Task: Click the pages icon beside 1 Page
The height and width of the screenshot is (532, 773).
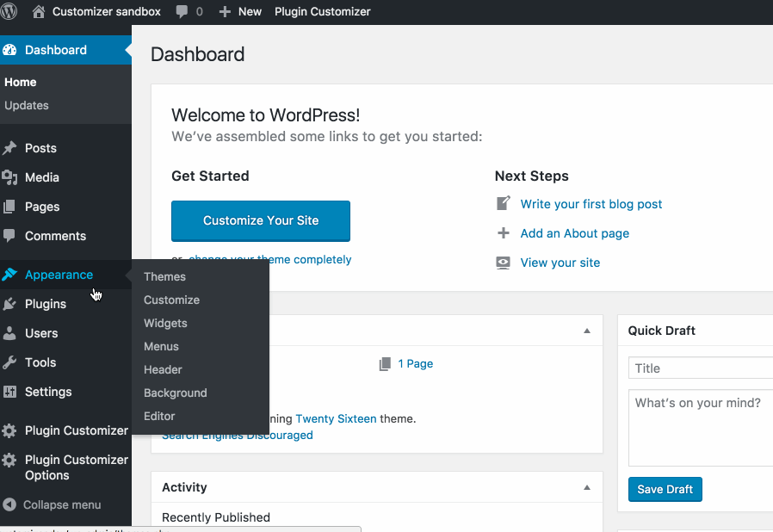Action: tap(385, 364)
